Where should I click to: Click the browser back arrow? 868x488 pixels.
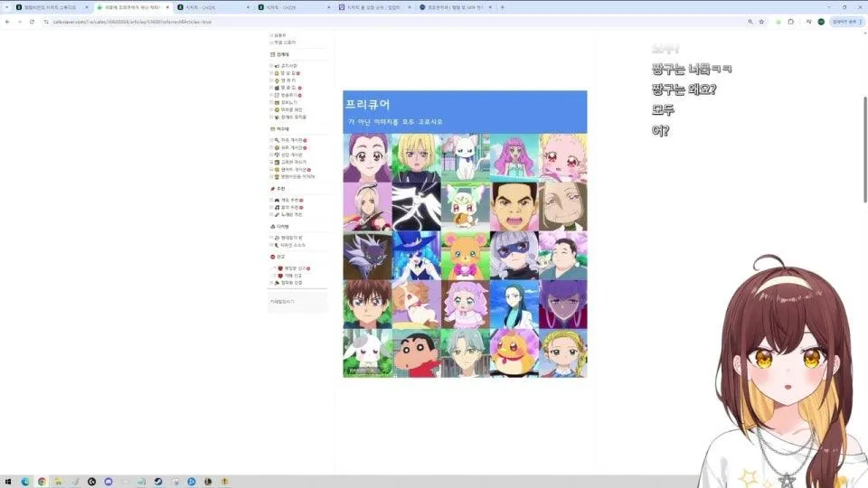click(7, 22)
